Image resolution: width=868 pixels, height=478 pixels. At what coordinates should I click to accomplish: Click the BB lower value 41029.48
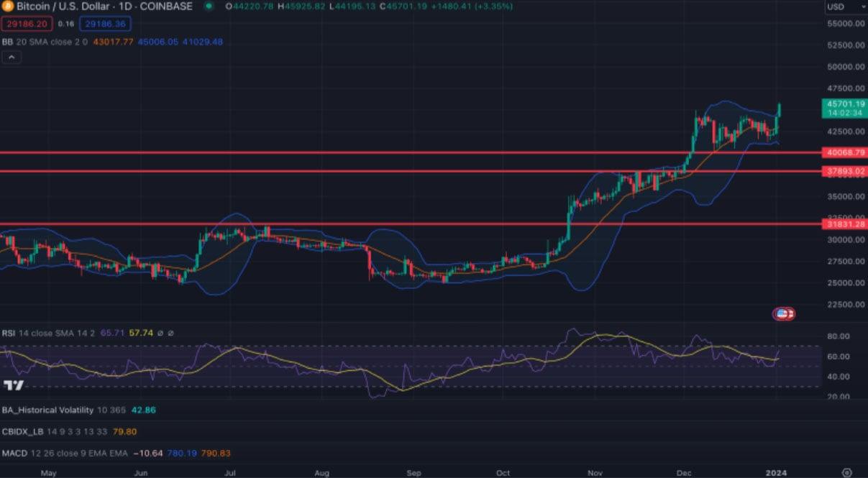203,42
